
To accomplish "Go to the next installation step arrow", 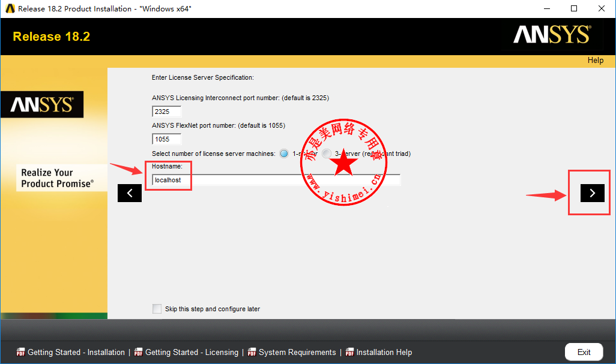I will 593,193.
